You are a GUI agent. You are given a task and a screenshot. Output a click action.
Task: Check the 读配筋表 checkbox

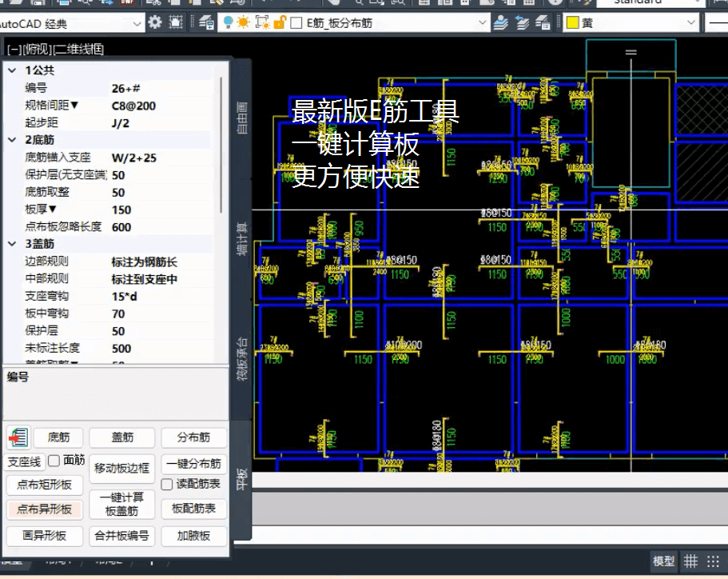coord(167,484)
